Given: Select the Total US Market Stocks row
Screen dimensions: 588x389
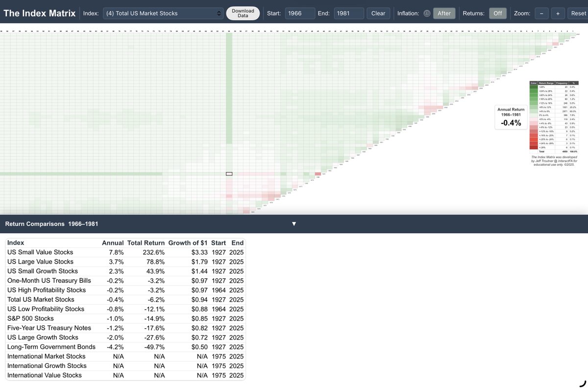Looking at the screenshot, I should click(x=125, y=299).
